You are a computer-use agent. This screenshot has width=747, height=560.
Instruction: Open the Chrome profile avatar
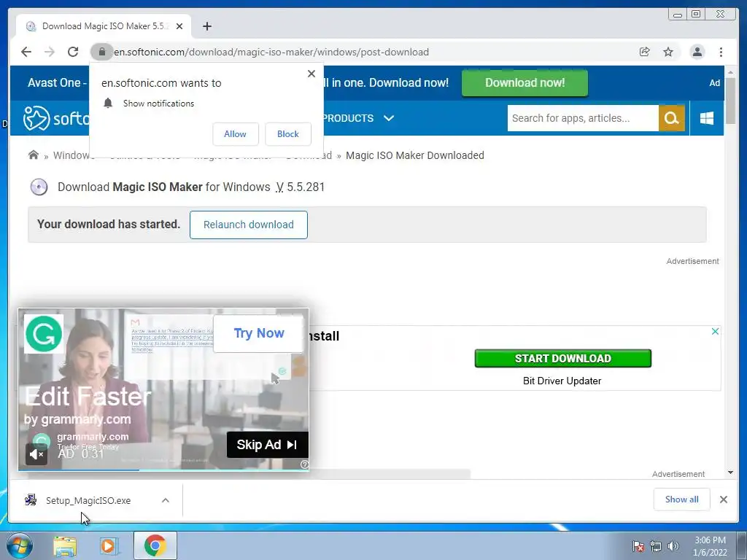tap(697, 52)
